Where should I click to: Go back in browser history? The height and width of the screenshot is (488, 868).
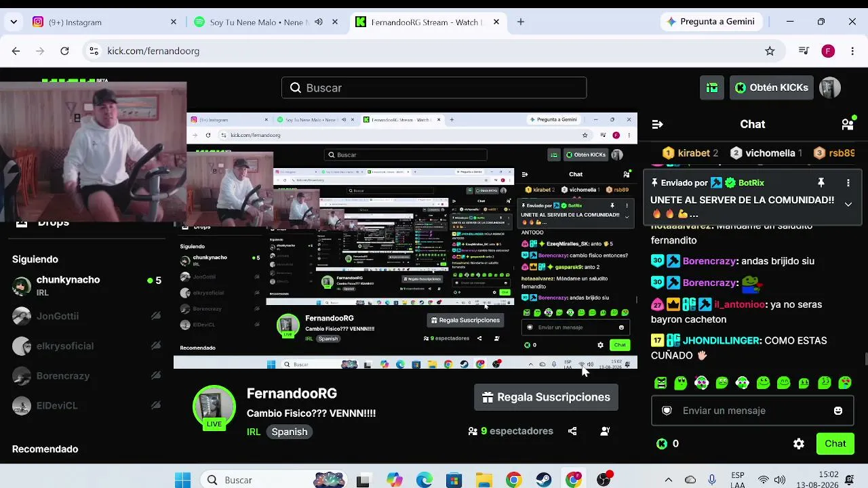point(16,51)
